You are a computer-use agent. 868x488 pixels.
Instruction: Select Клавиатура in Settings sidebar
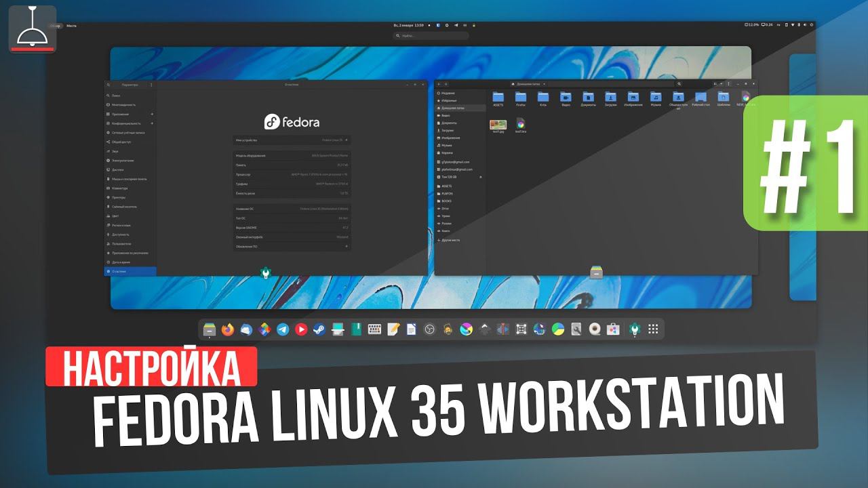[x=130, y=188]
